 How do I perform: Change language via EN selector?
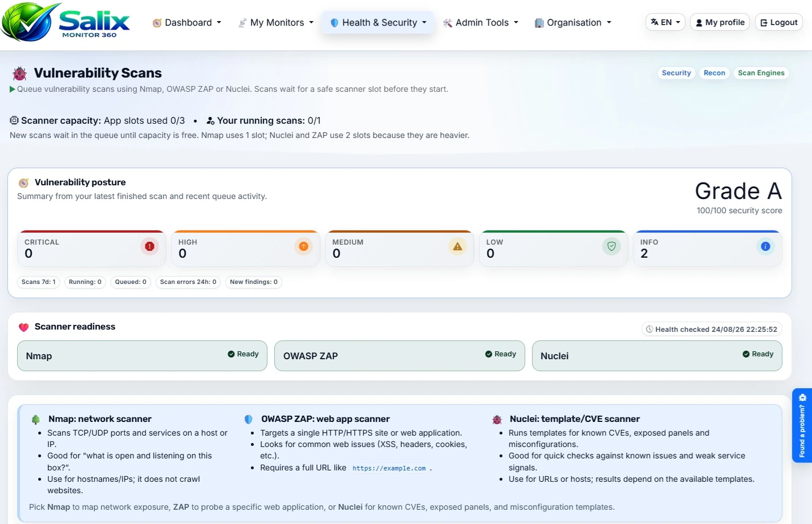665,22
